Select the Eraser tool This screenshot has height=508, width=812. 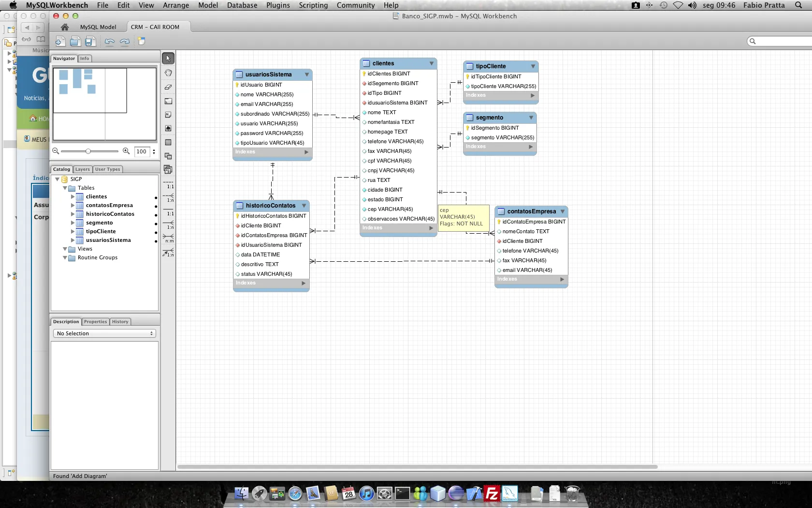pyautogui.click(x=168, y=87)
